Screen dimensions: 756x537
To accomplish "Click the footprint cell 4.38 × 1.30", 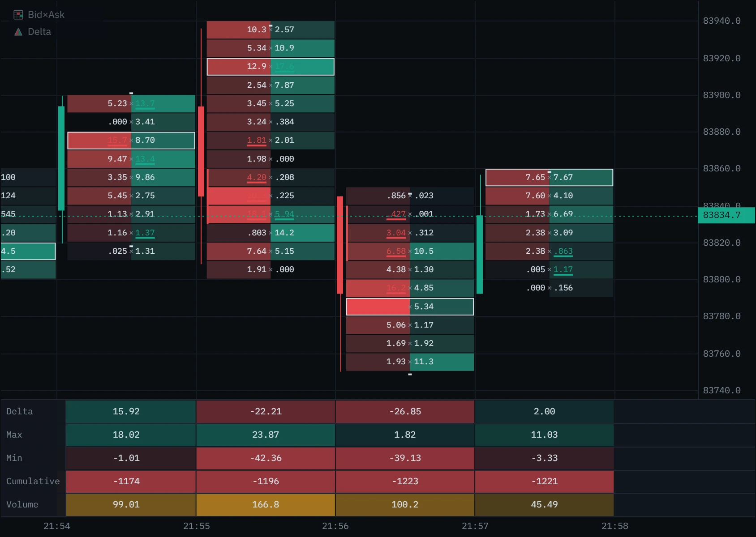I will point(410,269).
